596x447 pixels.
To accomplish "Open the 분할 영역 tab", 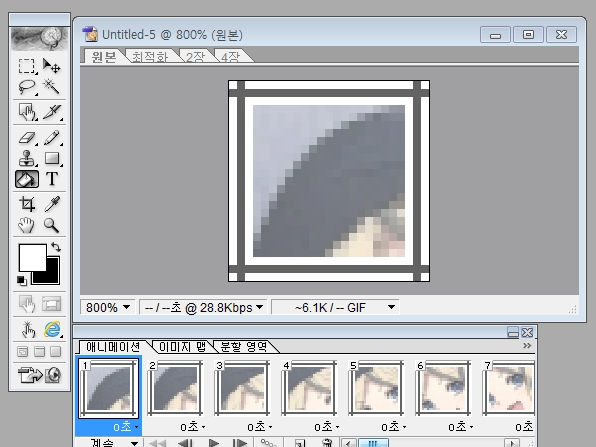I will click(244, 347).
